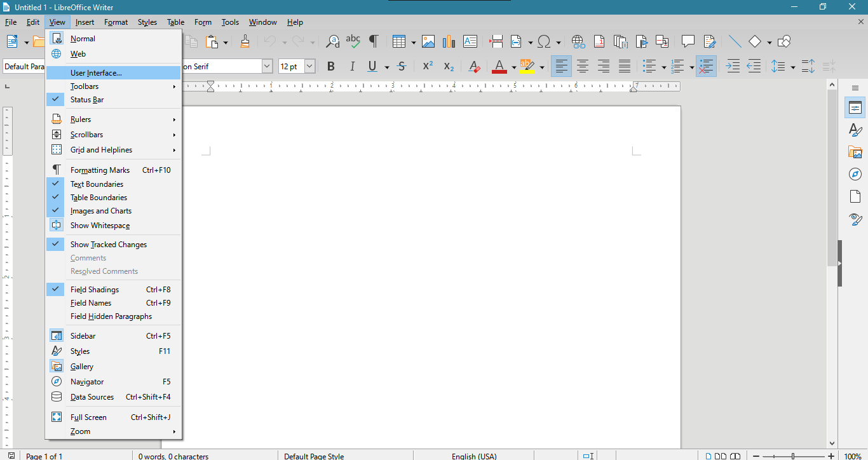Click the Increase Indent icon

pos(733,66)
